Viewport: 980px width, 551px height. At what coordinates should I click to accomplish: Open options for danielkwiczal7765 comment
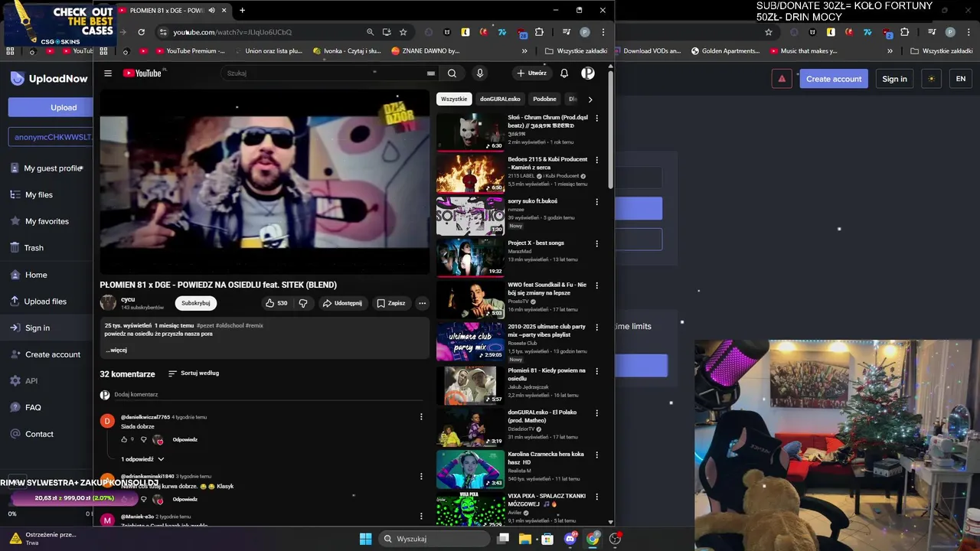(420, 417)
